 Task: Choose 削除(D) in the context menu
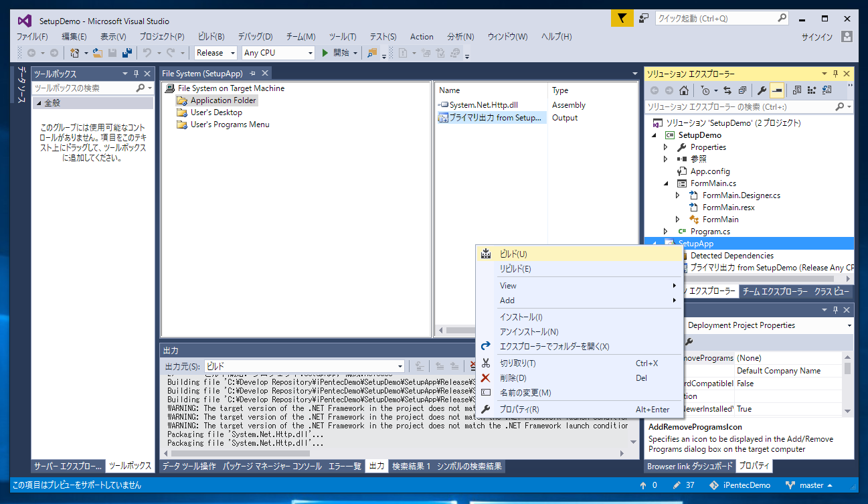point(580,378)
